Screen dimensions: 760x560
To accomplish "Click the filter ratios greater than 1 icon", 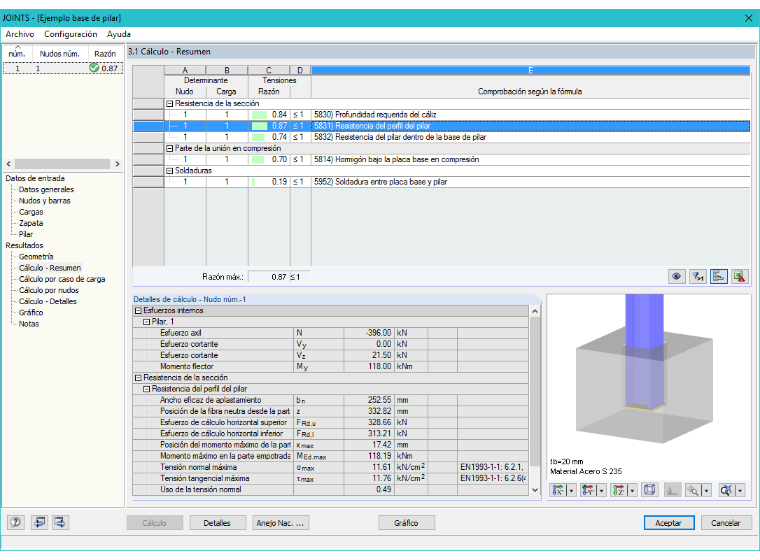I will 697,276.
